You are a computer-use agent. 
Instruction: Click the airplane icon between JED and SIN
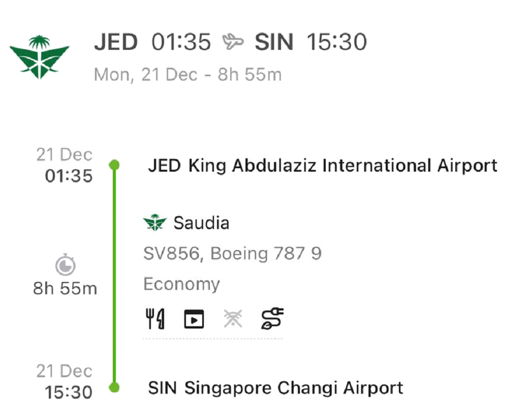[x=233, y=42]
